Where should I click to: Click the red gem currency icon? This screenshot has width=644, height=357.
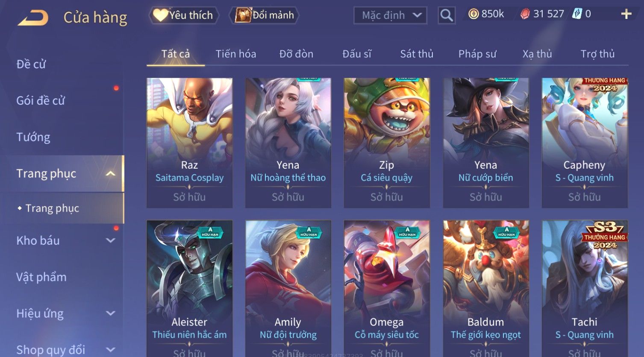click(525, 14)
